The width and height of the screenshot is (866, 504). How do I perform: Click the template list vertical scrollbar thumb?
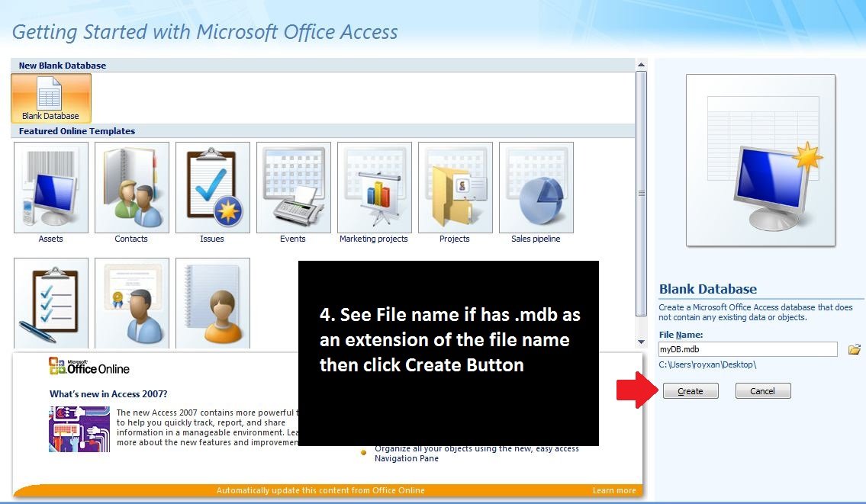coord(641,193)
